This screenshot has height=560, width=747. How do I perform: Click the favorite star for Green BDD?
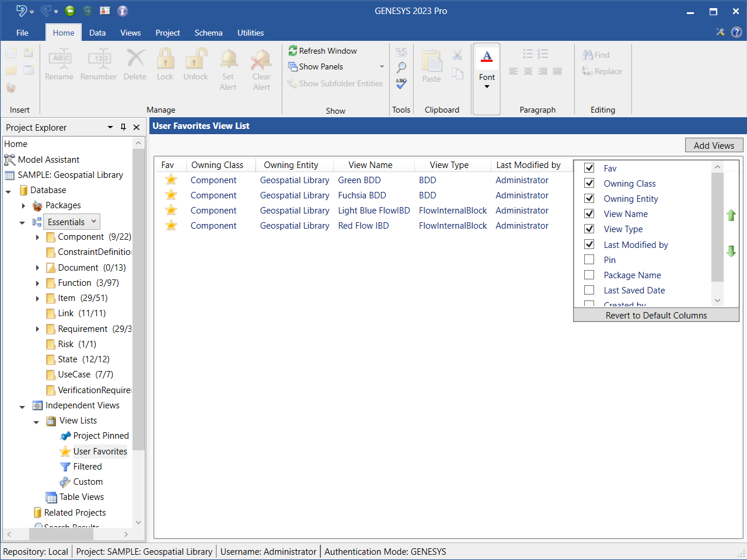click(171, 180)
